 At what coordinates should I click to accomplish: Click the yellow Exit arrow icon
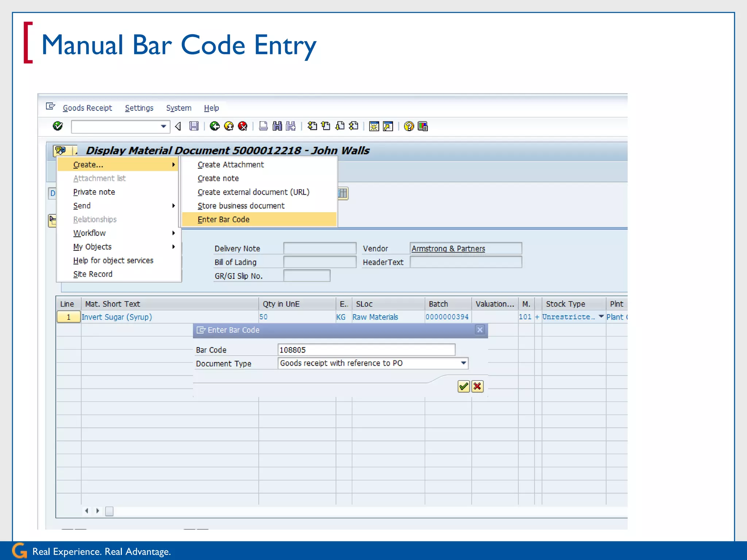229,126
